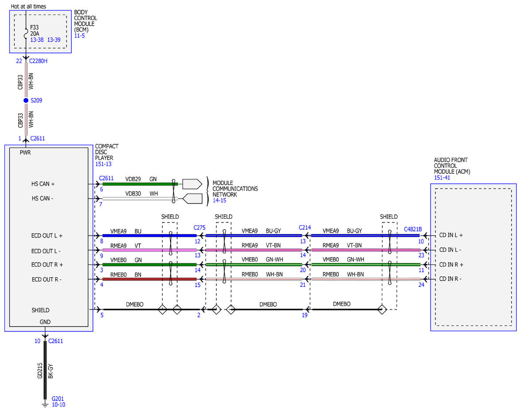Open the 151-41 ACM page reference
Image resolution: width=532 pixels, height=411 pixels.
pyautogui.click(x=442, y=177)
